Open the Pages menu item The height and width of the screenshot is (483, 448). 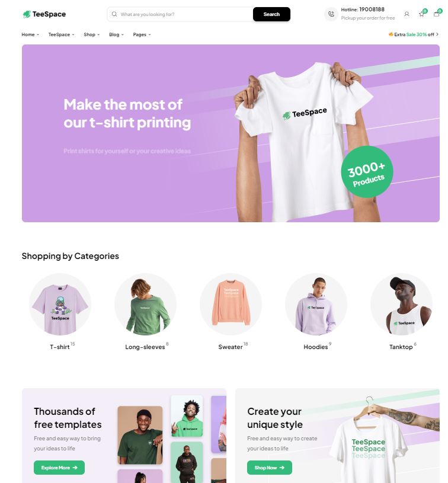tap(142, 34)
